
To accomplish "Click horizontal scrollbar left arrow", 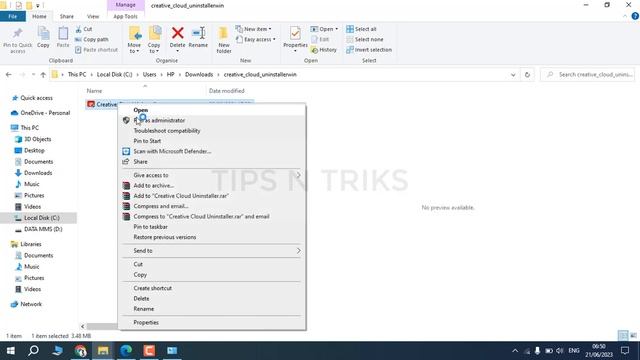I will tap(82, 327).
